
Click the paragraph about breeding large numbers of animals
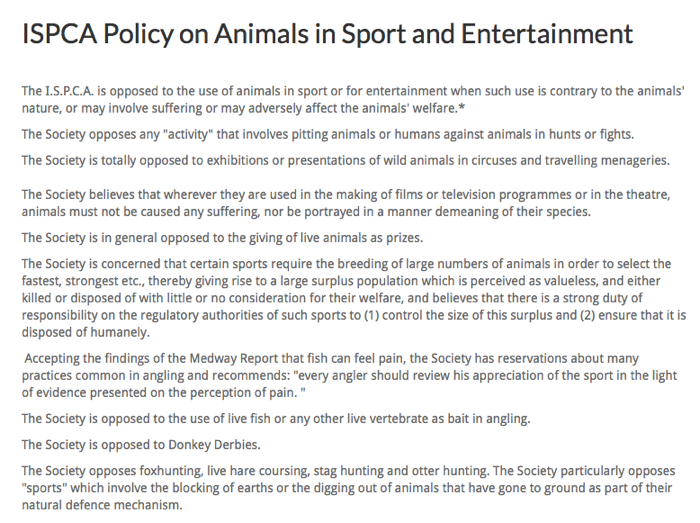coord(354,298)
